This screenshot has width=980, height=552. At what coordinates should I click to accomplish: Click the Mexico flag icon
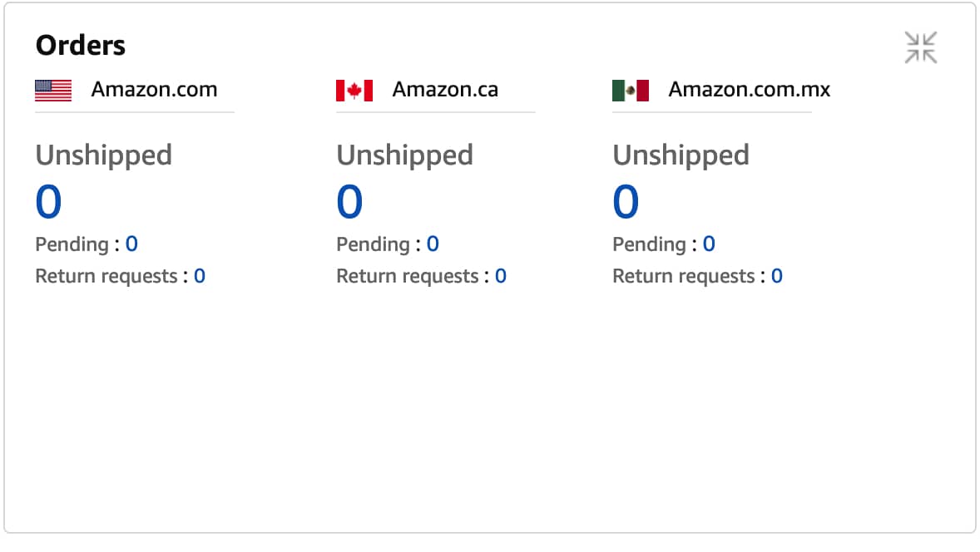(630, 90)
